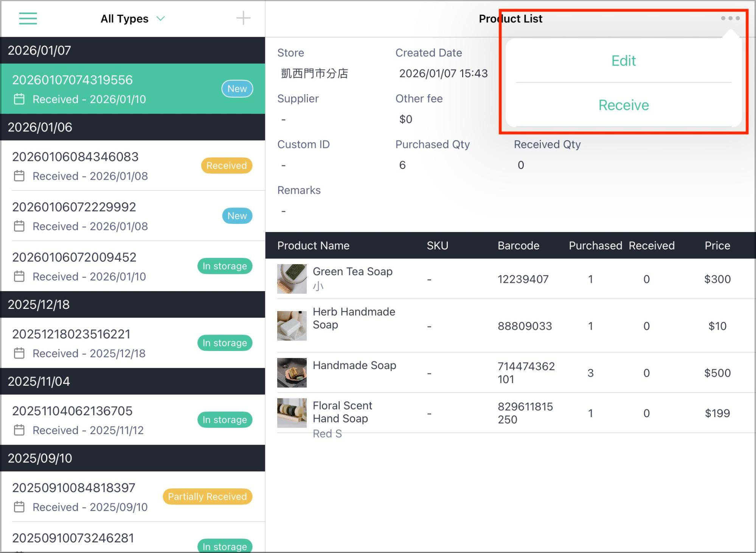Click calendar icon on order 20260106072229992
This screenshot has width=756, height=553.
click(x=19, y=226)
